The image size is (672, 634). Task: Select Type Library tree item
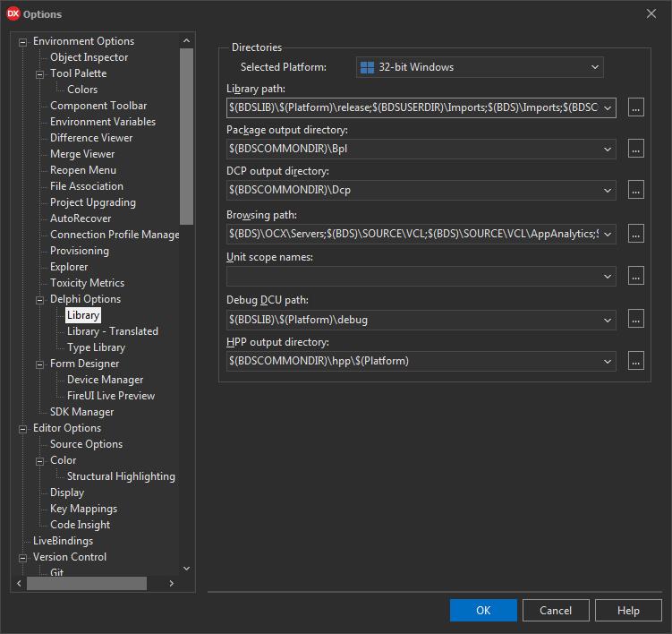[x=96, y=347]
